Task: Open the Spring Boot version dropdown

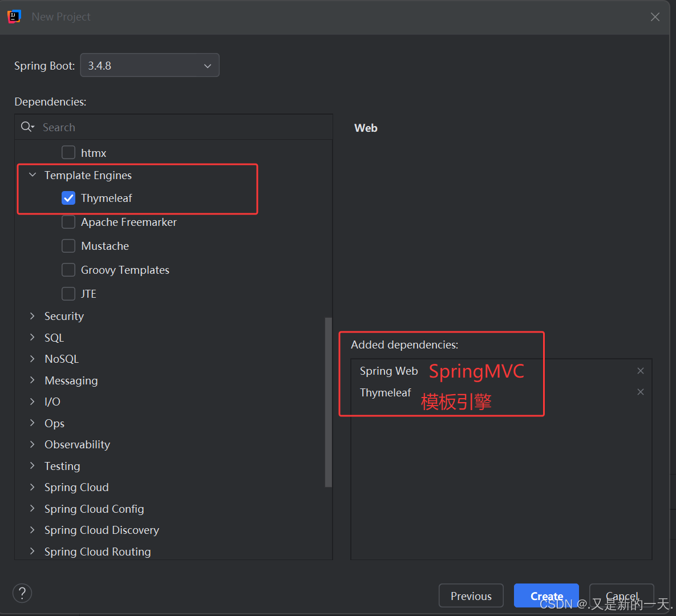Action: click(149, 66)
